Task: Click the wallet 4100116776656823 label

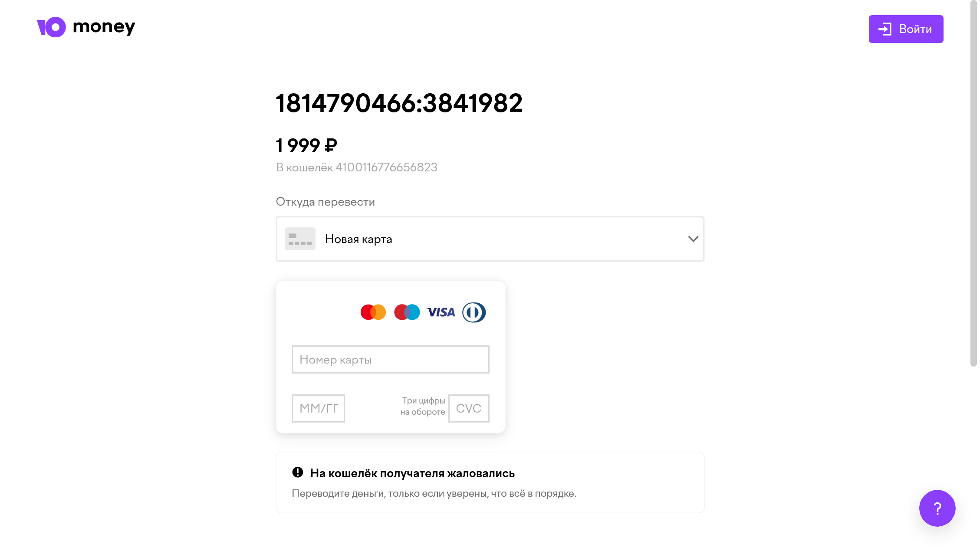Action: point(356,167)
